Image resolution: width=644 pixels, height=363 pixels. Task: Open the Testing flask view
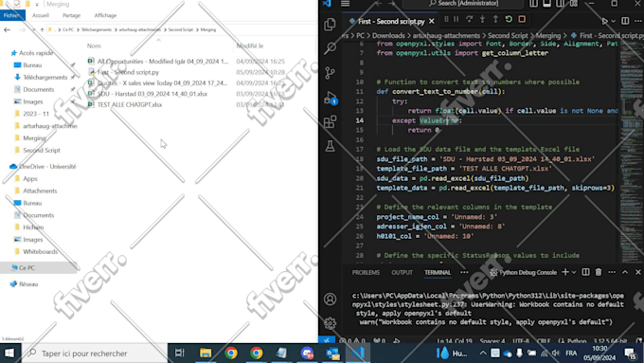[330, 146]
